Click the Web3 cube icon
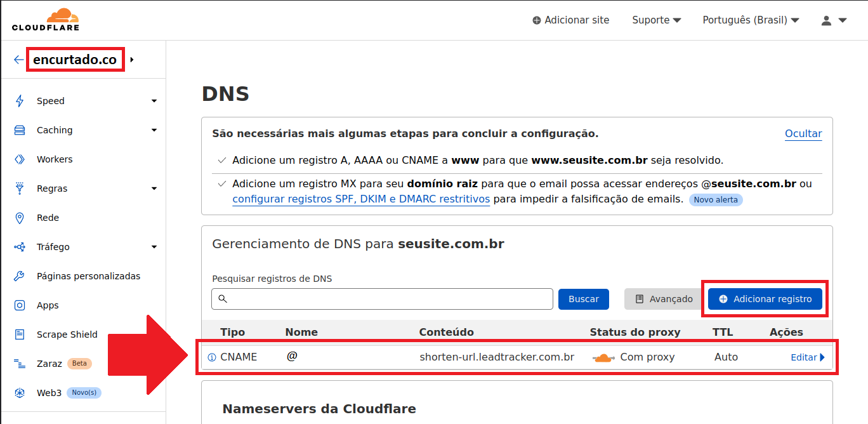This screenshot has width=868, height=424. click(20, 393)
